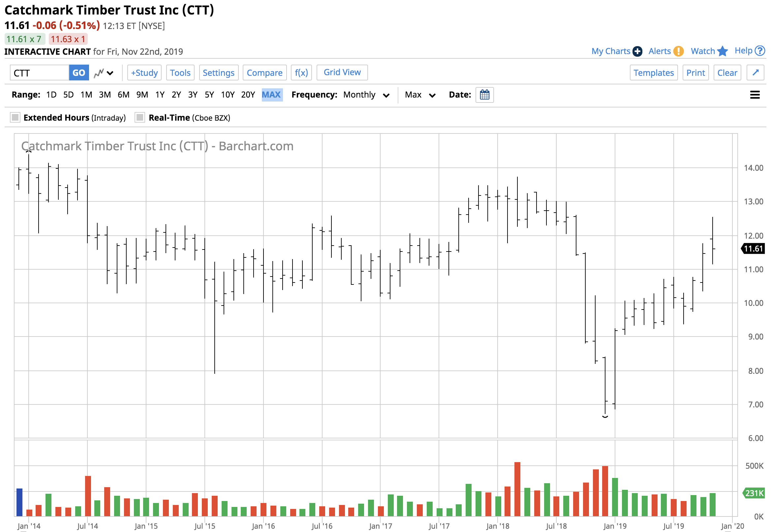Click the expand chart arrow icon
771x532 pixels.
[x=755, y=73]
